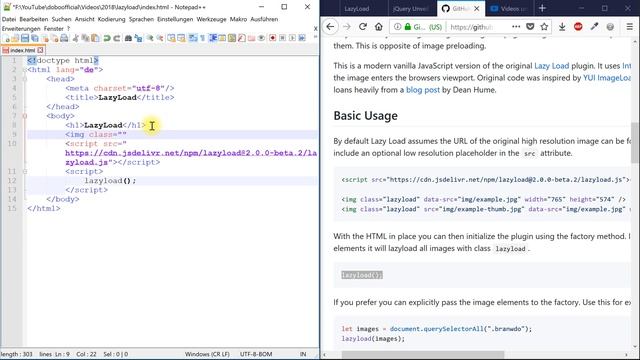Click the Windows (CR LF) status bar entry
The width and height of the screenshot is (640, 360).
(207, 354)
